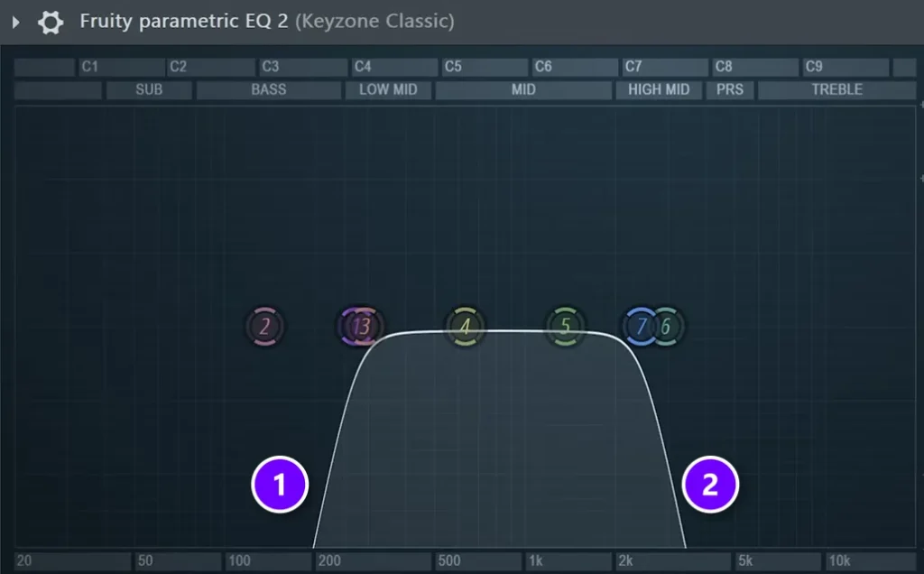Click the C4 note label
This screenshot has height=574, width=924.
click(363, 67)
